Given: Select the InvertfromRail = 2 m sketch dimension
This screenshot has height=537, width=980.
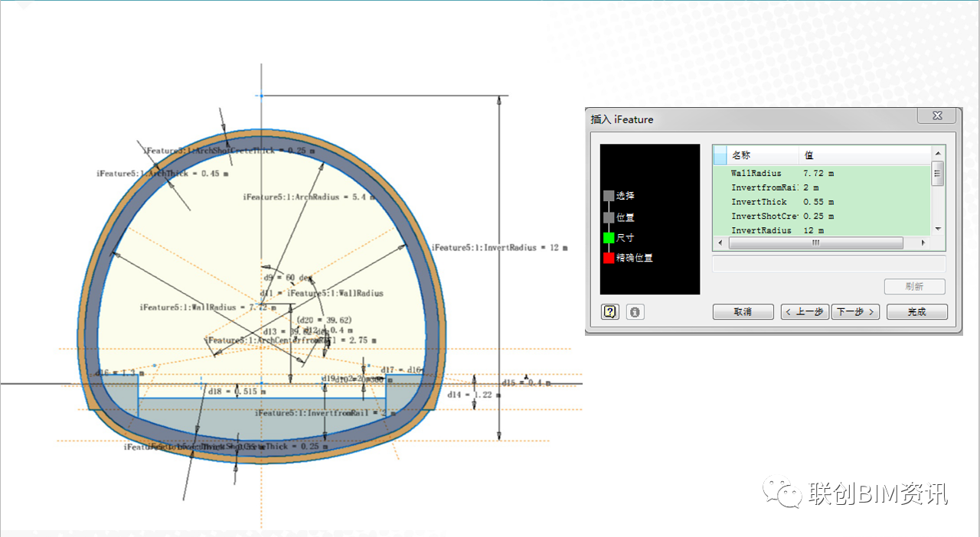Looking at the screenshot, I should [x=325, y=413].
